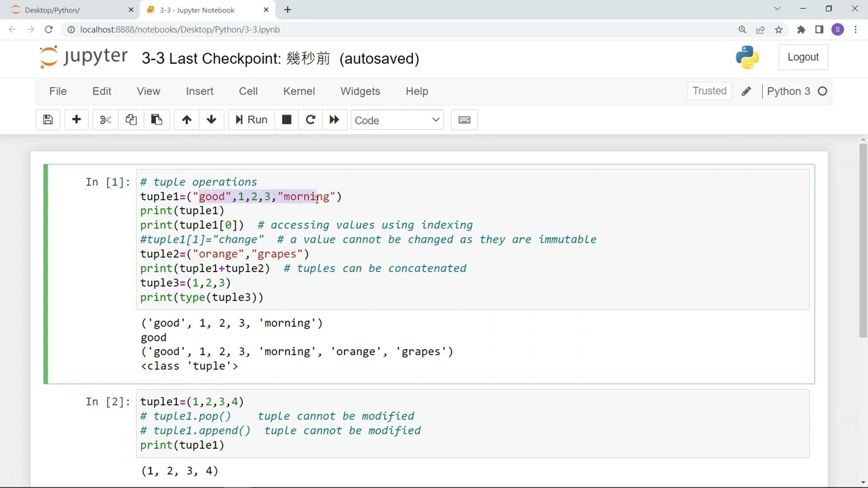Cut selected cells with scissors icon
Viewport: 868px width, 488px height.
point(105,120)
